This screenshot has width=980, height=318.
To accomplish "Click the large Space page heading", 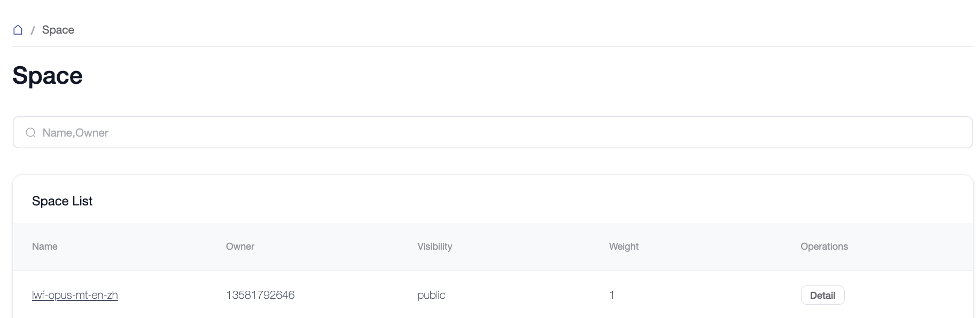I will point(48,76).
